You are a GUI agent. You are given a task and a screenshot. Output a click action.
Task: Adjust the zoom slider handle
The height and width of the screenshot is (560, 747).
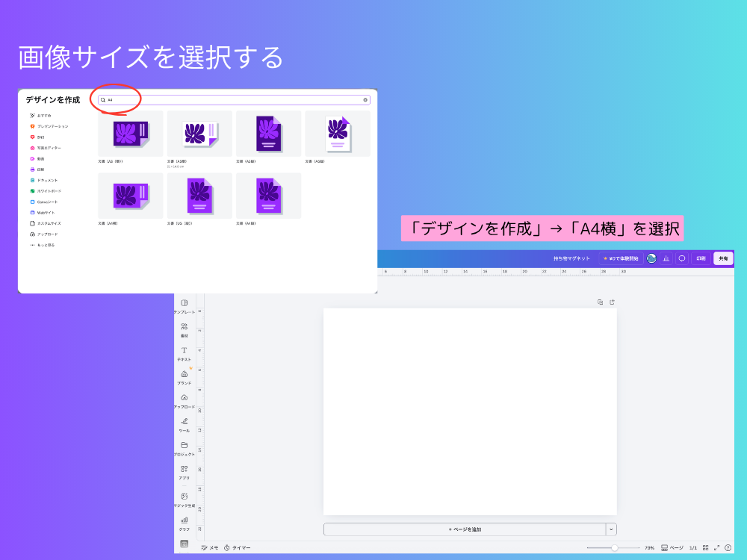(x=615, y=547)
